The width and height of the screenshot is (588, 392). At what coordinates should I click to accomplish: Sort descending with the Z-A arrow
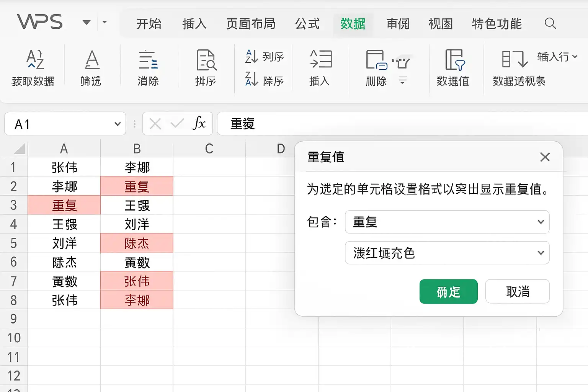(252, 79)
